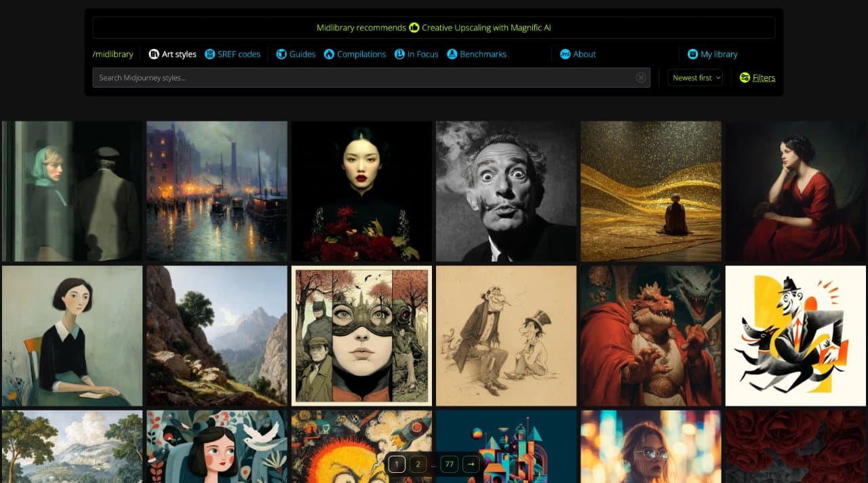868x483 pixels.
Task: Open seated woman in red dress painting
Action: click(x=796, y=191)
